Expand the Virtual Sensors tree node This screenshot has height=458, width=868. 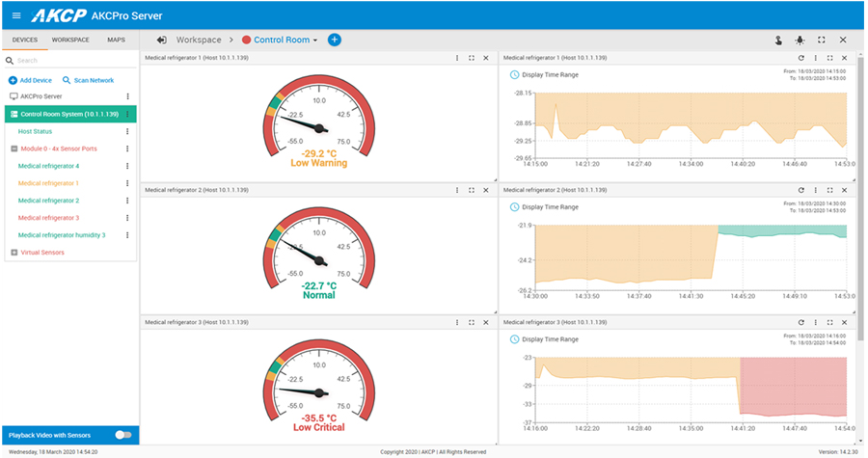click(x=14, y=253)
